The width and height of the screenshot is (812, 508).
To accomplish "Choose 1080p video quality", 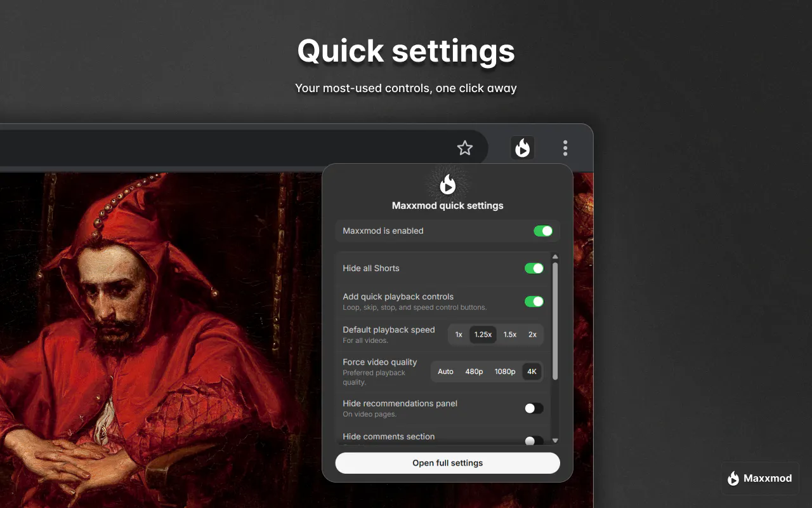I will point(505,371).
